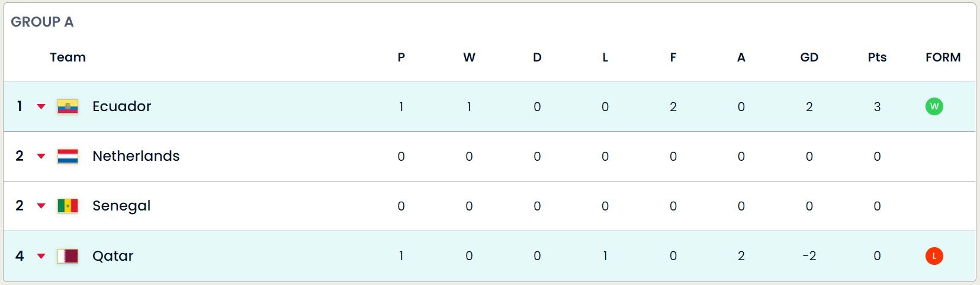Click Ecuador's green W form badge

tap(934, 106)
